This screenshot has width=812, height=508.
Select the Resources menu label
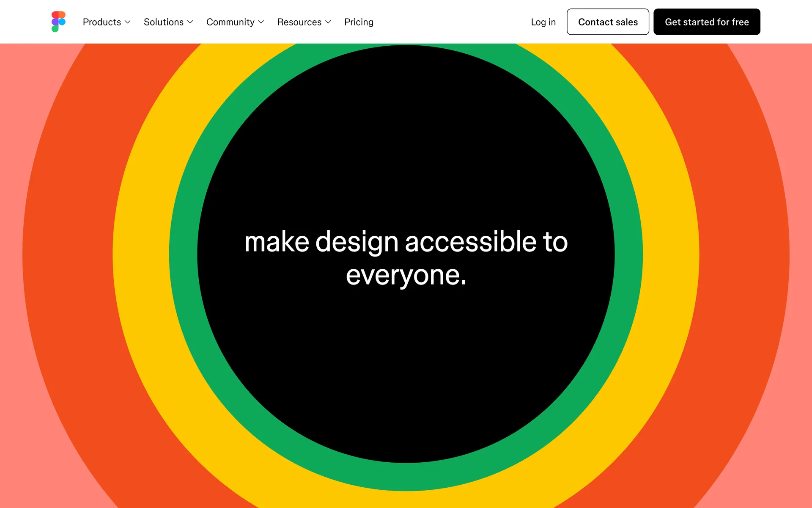pos(299,22)
